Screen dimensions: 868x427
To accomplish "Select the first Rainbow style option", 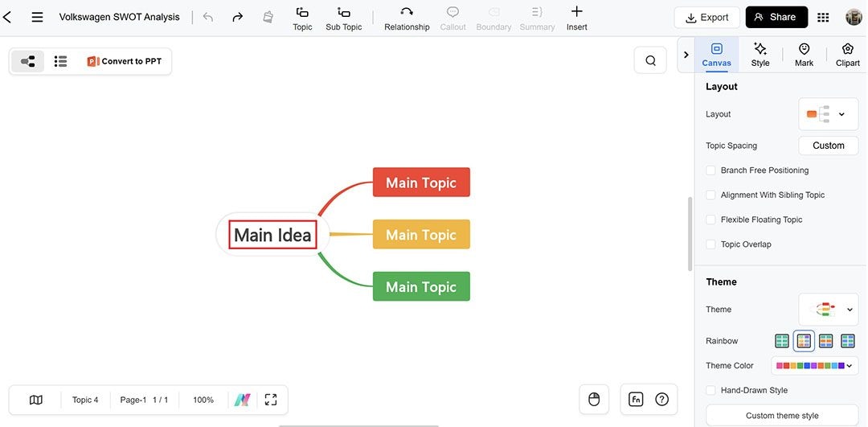I will coord(782,341).
